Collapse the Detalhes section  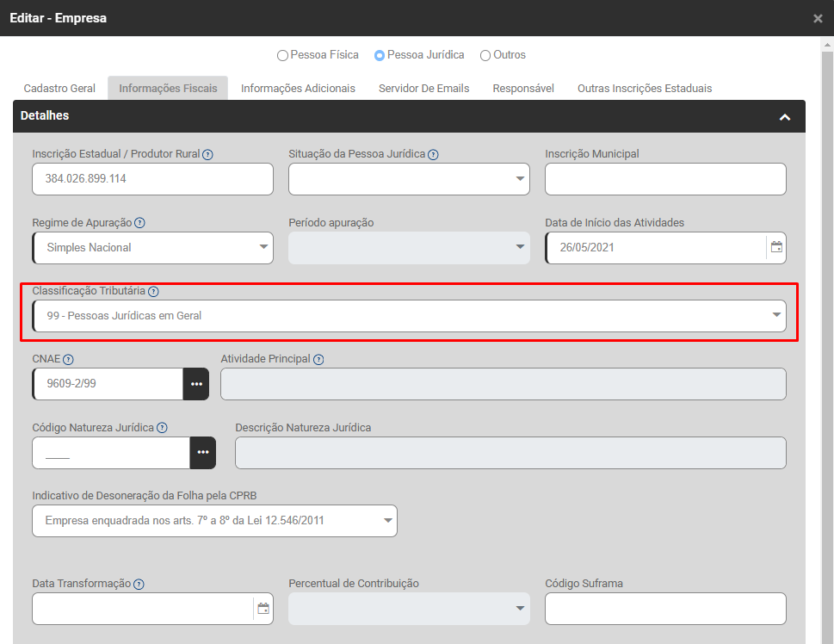[x=784, y=117]
